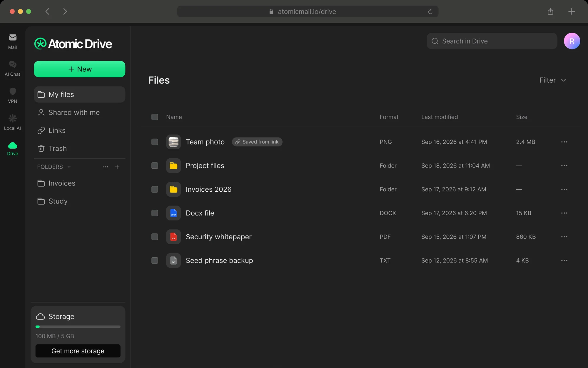Open more options for Project files
588x368 pixels.
[x=564, y=166]
